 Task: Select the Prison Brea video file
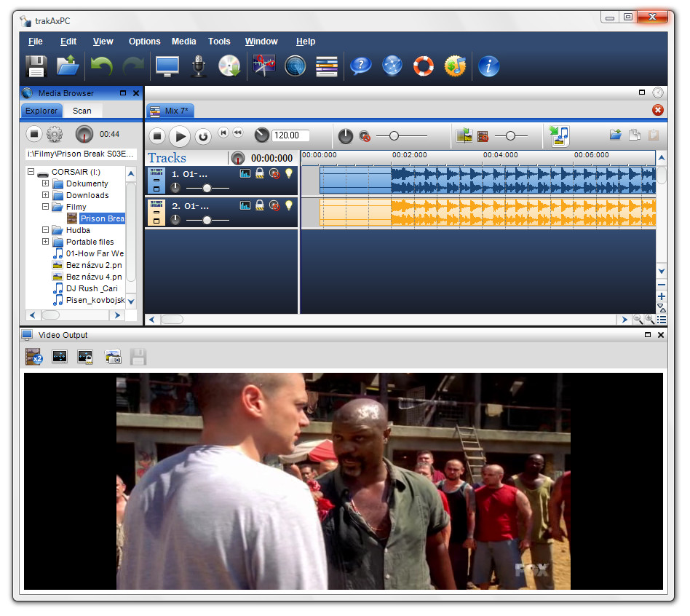click(96, 218)
